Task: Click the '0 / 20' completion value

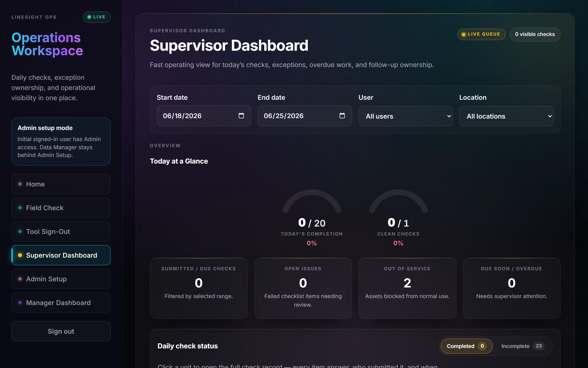Action: coord(312,223)
